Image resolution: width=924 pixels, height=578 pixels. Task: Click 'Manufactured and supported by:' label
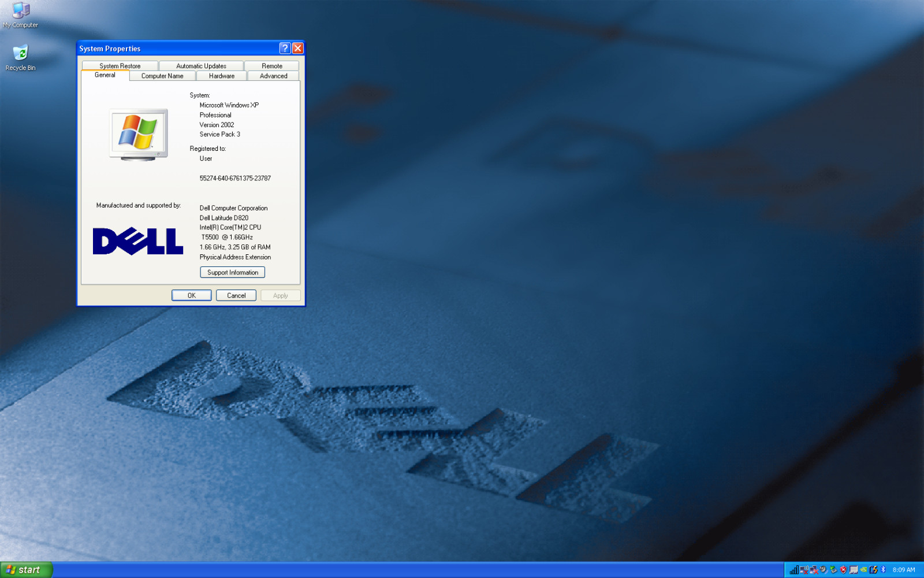point(139,205)
